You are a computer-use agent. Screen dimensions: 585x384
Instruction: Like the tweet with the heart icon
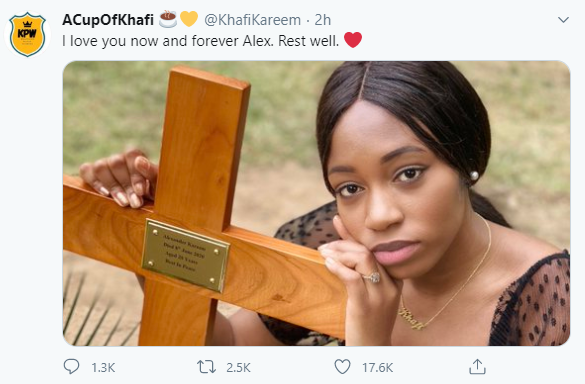coord(342,367)
